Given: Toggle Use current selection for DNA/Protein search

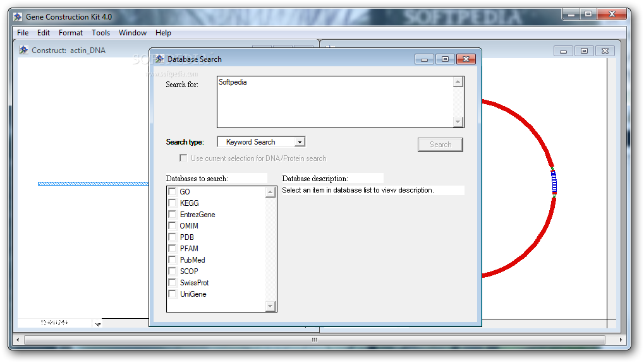Looking at the screenshot, I should tap(183, 158).
